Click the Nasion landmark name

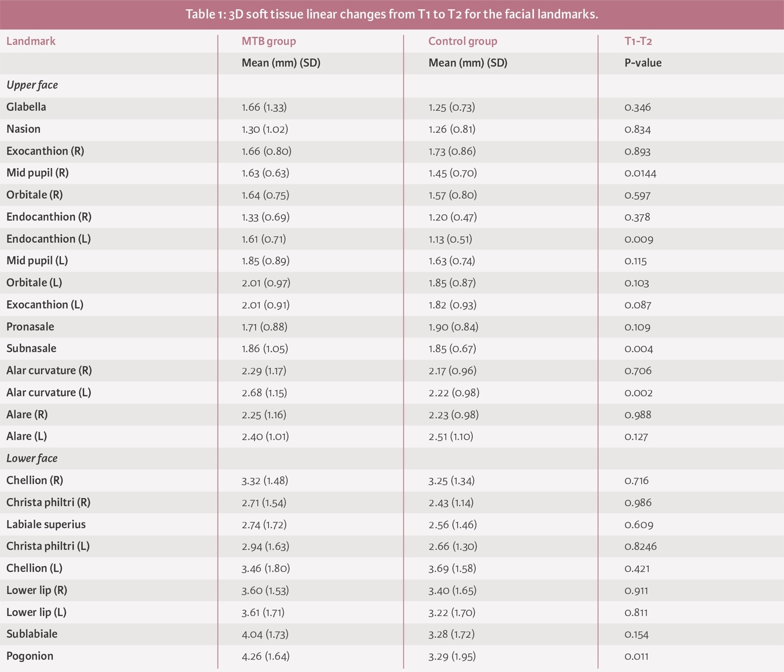[23, 129]
